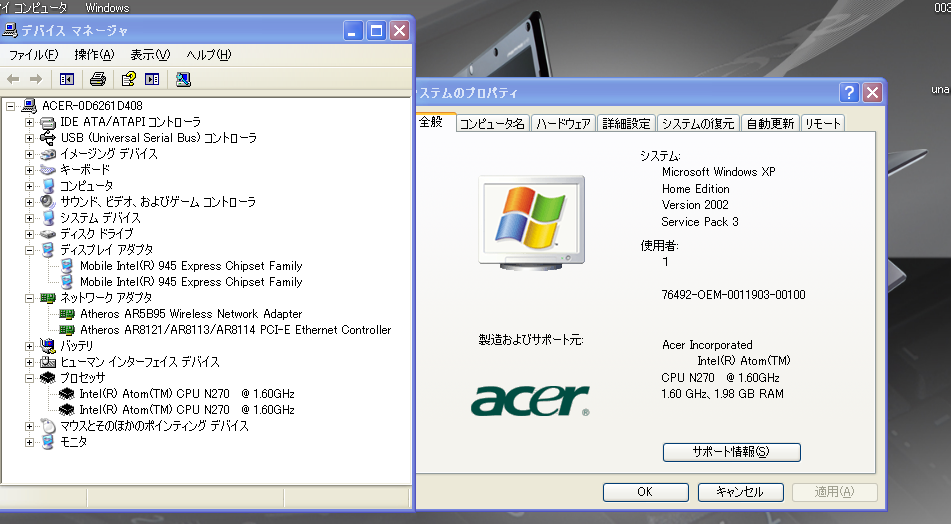Viewport: 951px width, 524px height.
Task: Select the ネットワーク アダプタ category icon
Action: [48, 298]
